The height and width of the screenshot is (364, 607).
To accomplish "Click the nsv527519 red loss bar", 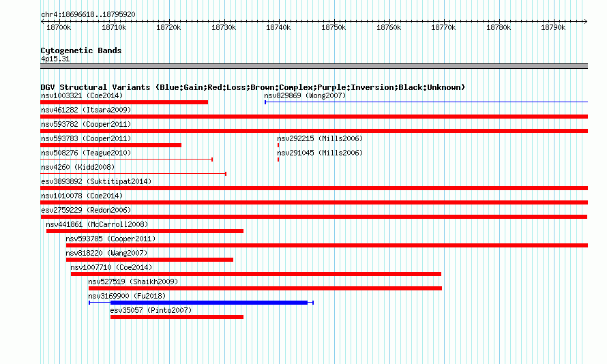I will pos(265,288).
